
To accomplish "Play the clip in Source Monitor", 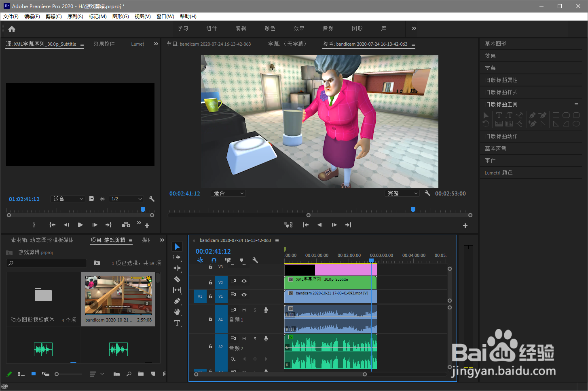I will [80, 225].
